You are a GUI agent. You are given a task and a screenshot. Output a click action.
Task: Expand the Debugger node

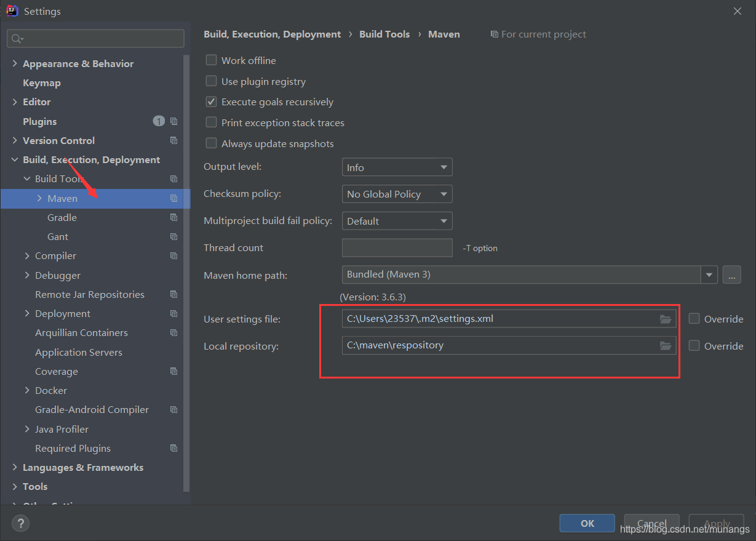pos(27,275)
